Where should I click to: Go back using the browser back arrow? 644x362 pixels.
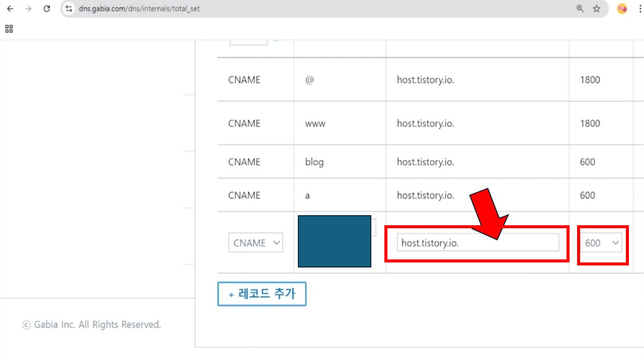[x=10, y=9]
